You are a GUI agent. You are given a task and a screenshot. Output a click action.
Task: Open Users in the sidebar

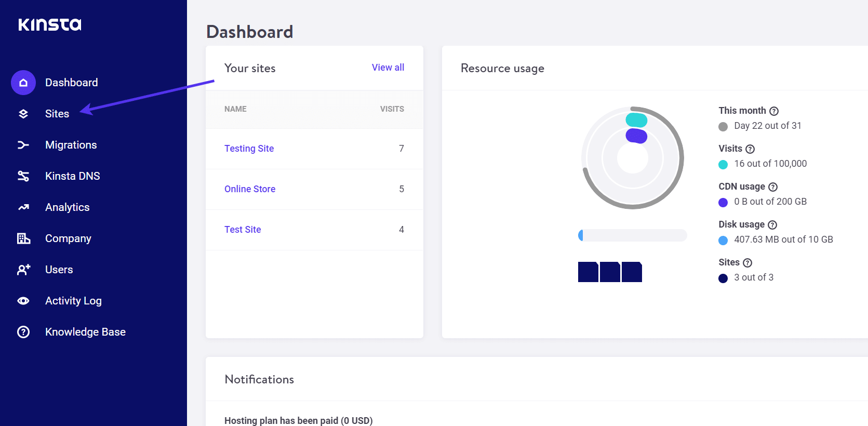coord(59,270)
